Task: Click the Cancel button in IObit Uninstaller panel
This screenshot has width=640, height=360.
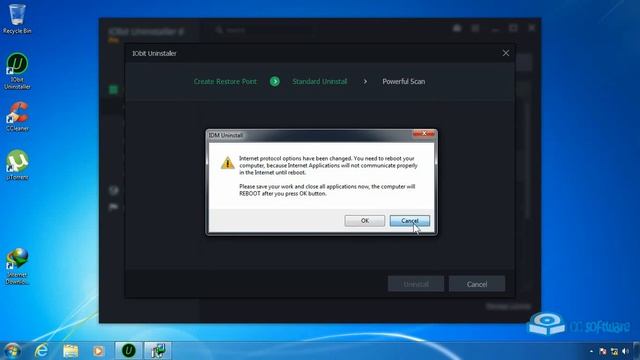Action: point(477,284)
